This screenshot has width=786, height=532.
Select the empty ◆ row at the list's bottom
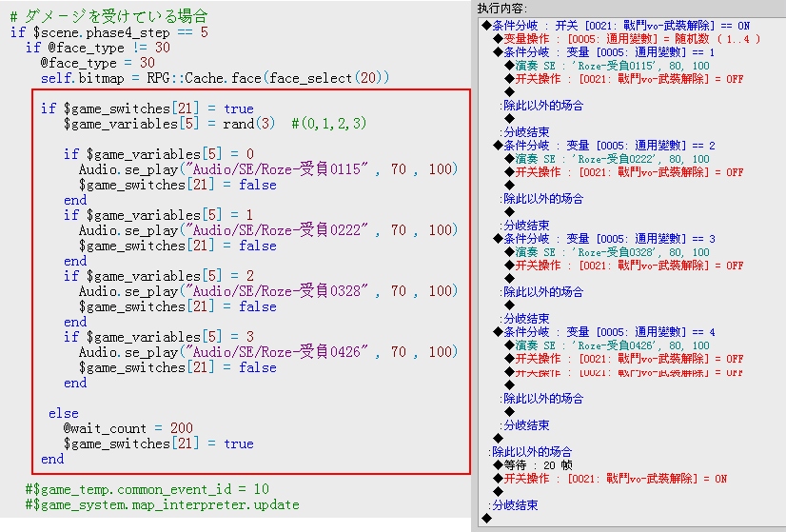[x=486, y=519]
